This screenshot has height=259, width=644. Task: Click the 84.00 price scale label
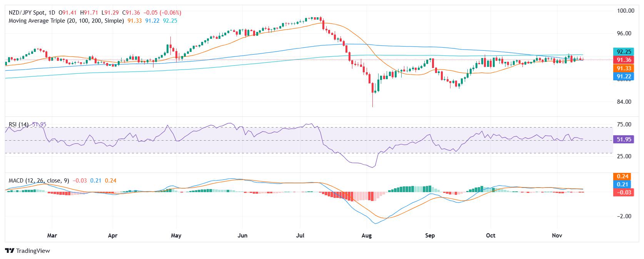point(624,102)
